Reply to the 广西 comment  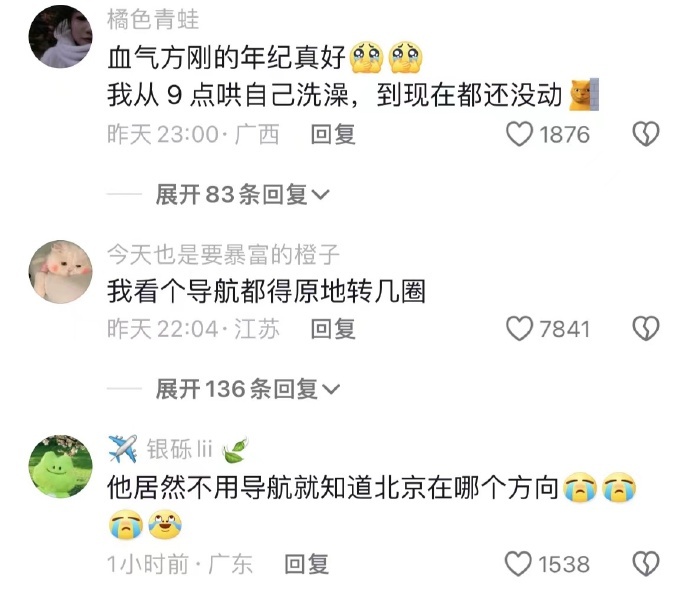pos(333,134)
